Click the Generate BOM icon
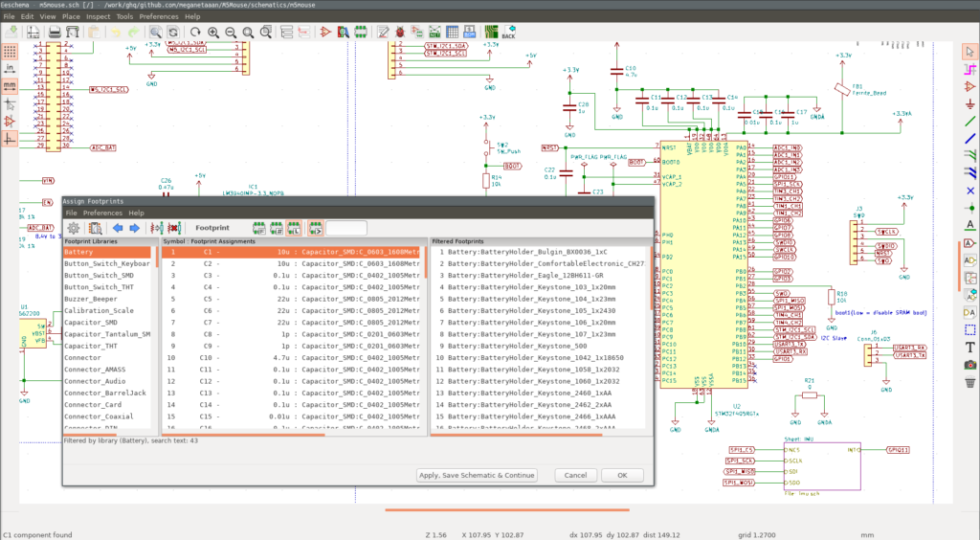This screenshot has height=540, width=980. click(470, 32)
